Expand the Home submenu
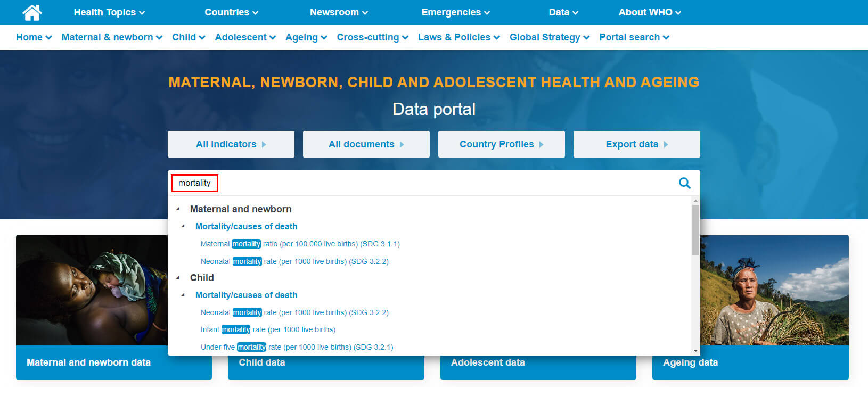Screen dimensions: 868x396 tap(34, 37)
